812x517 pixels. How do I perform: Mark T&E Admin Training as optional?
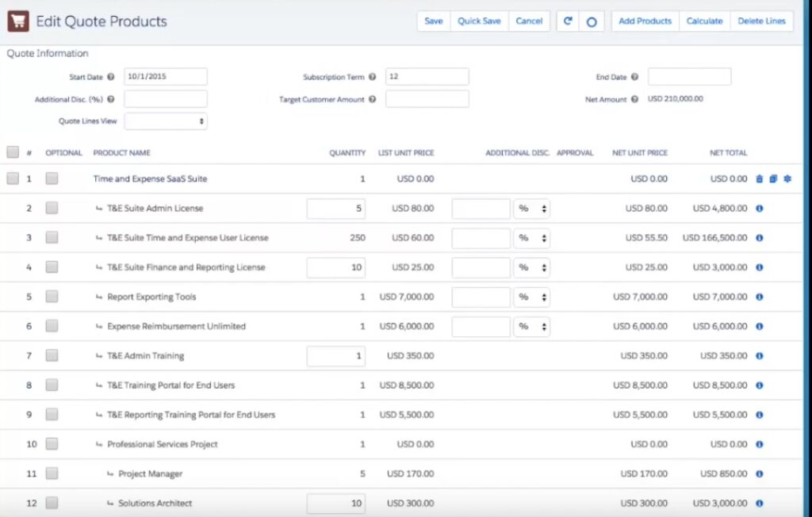click(52, 355)
